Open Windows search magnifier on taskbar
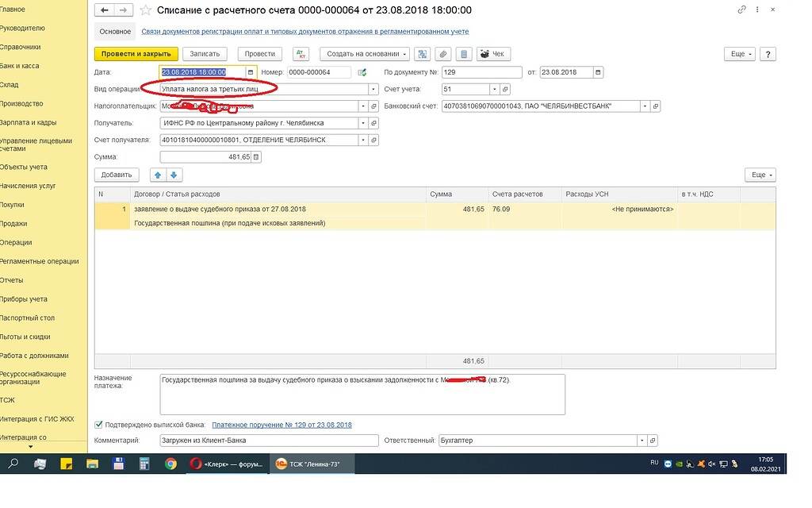 (x=13, y=464)
